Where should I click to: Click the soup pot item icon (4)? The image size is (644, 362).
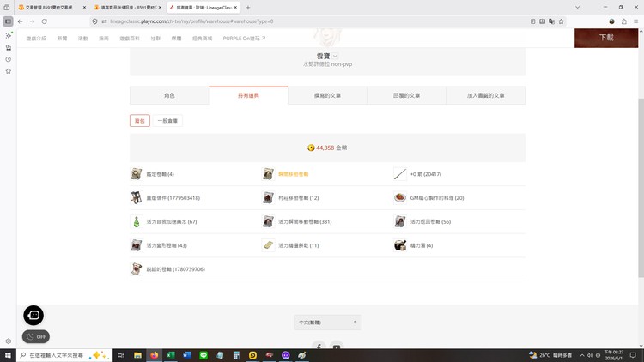(400, 245)
